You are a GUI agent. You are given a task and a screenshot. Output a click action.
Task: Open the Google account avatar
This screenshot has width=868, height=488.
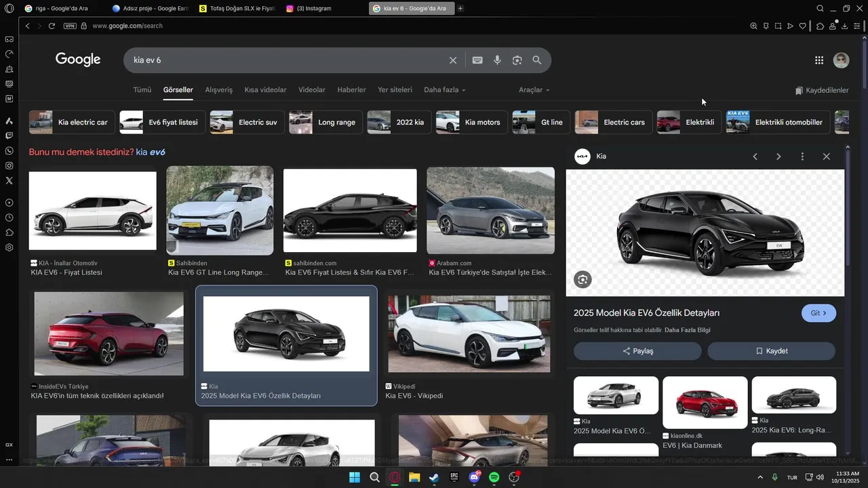coord(841,60)
